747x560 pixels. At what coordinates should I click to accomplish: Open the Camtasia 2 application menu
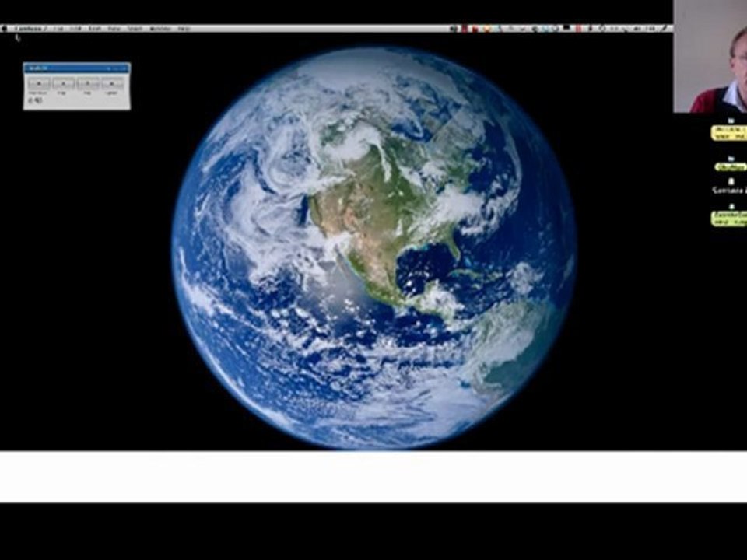click(x=30, y=29)
